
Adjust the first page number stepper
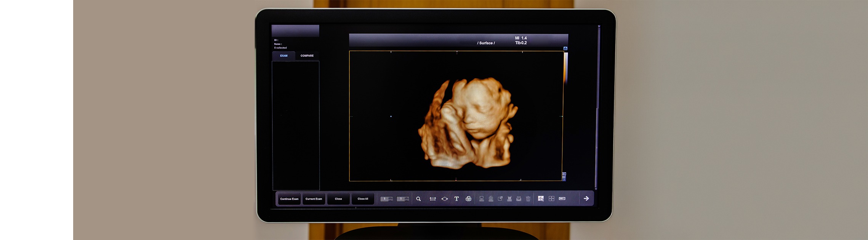(386, 199)
